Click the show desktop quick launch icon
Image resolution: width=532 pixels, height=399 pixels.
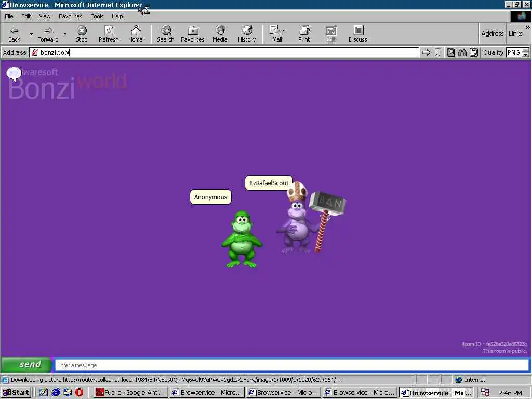[68, 393]
